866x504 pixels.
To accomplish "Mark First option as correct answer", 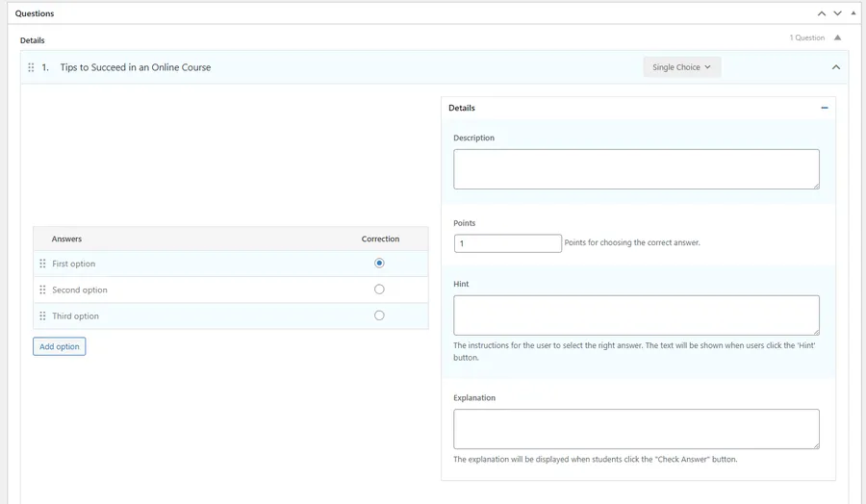I will coord(379,264).
